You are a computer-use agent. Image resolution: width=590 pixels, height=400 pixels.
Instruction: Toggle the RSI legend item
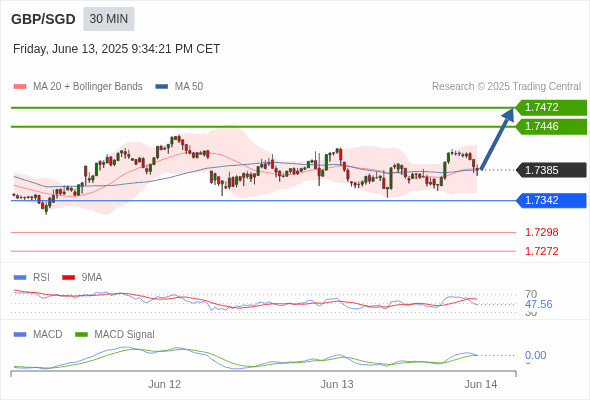pyautogui.click(x=41, y=277)
